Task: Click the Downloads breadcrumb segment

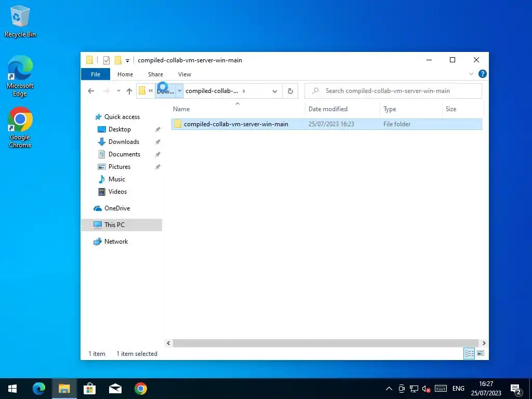Action: tap(166, 91)
